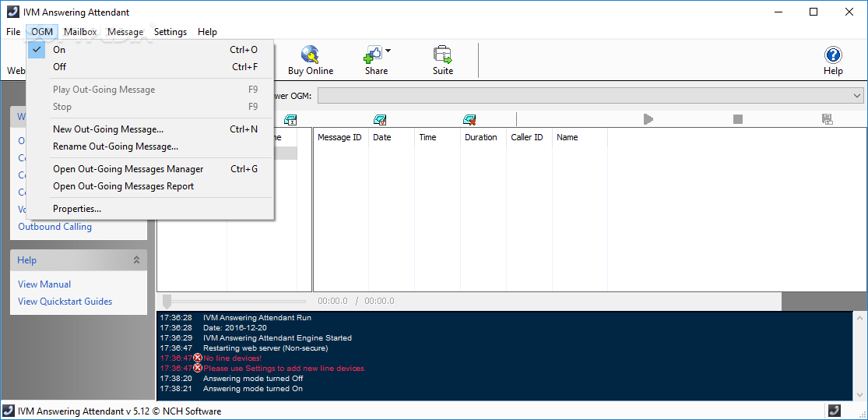Click the View Manual link
The image size is (868, 420).
coord(44,284)
